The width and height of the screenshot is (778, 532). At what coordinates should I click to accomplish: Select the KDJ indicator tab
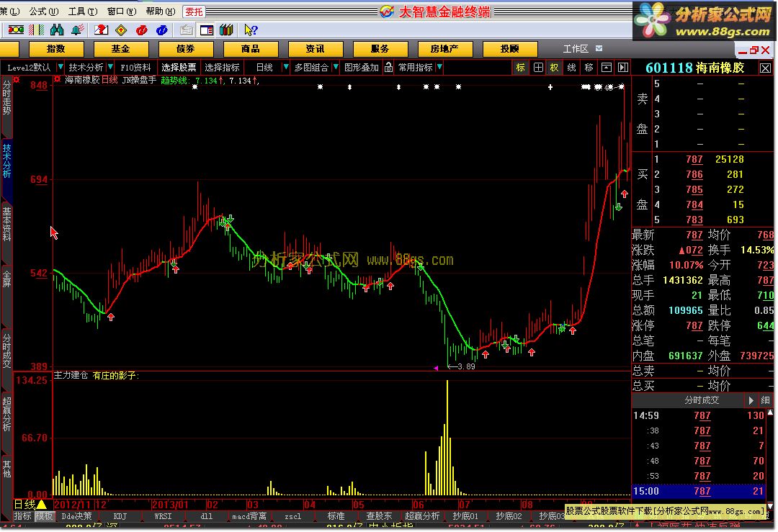click(x=120, y=516)
